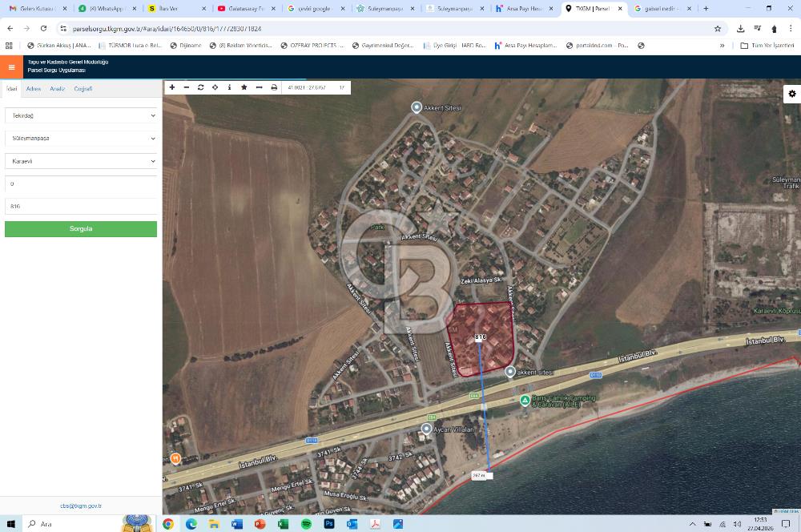Toggle the orange hamburger menu in the header
This screenshot has height=532, width=801.
point(10,66)
